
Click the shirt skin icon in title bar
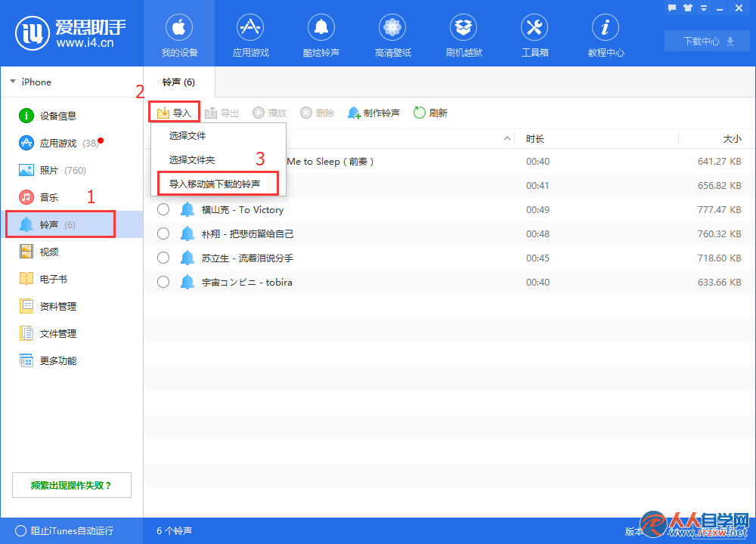tap(688, 8)
